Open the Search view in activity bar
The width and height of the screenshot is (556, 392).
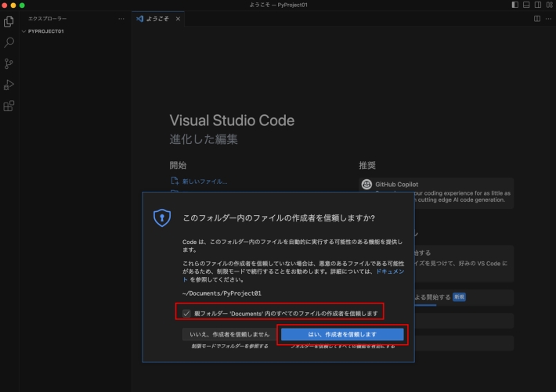pos(9,42)
